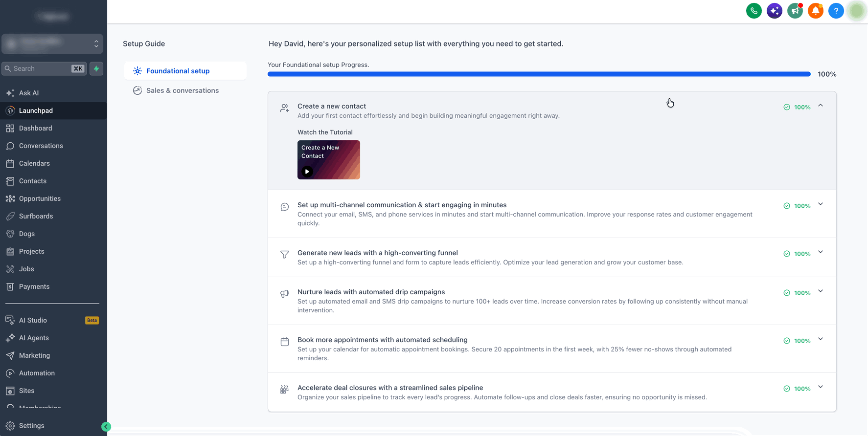Open the purple AI sparkle icon
868x436 pixels.
(775, 11)
